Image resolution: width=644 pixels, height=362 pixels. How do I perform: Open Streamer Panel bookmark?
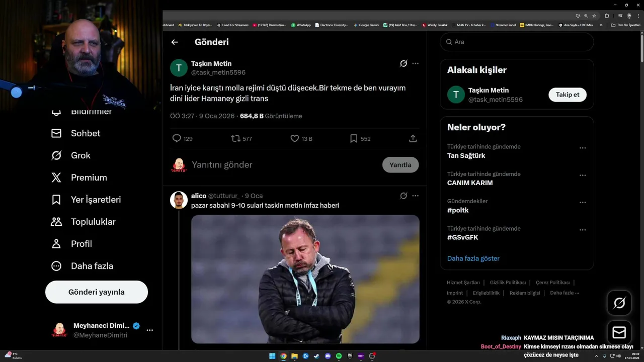[503, 25]
